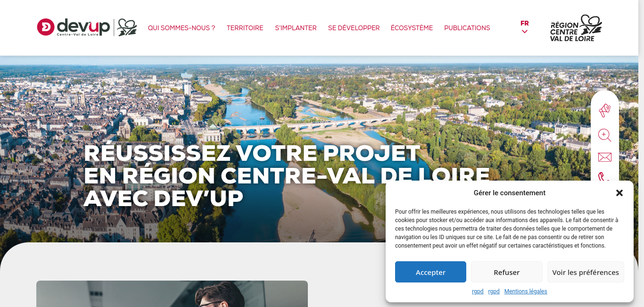
Task: Open the magnifier search icon in side panel
Action: (x=605, y=135)
